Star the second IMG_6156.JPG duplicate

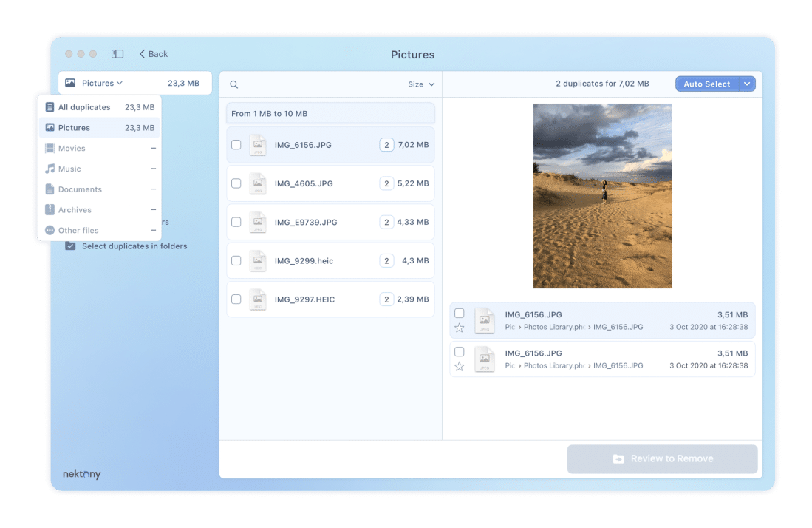tap(460, 366)
